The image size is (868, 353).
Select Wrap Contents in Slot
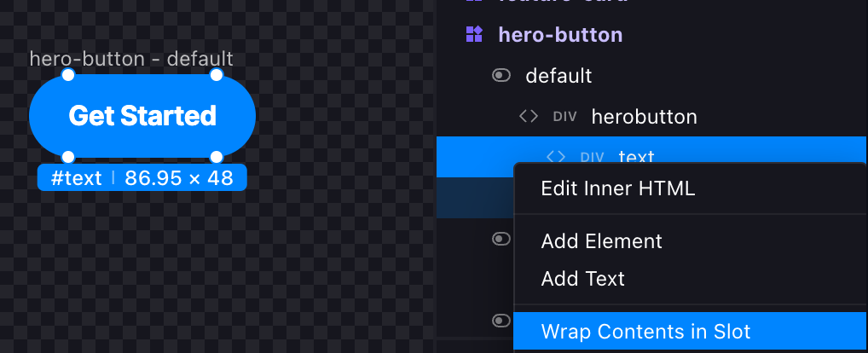(645, 332)
